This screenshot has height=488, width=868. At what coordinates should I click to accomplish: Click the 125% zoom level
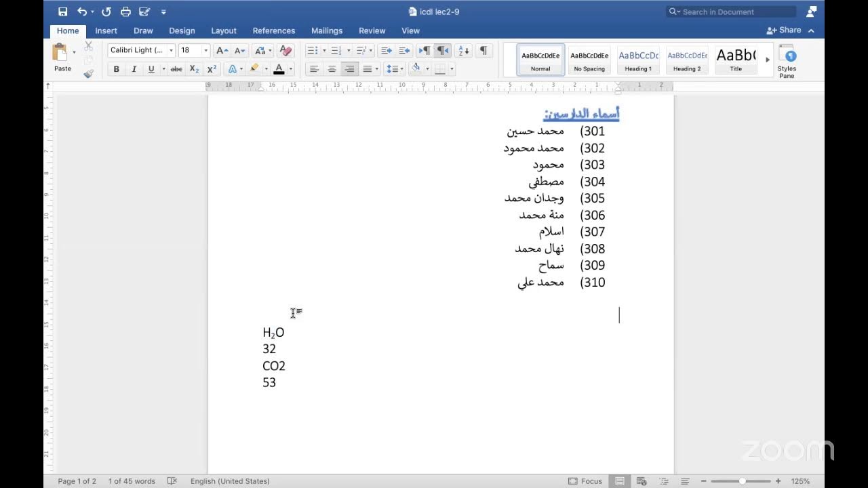800,481
